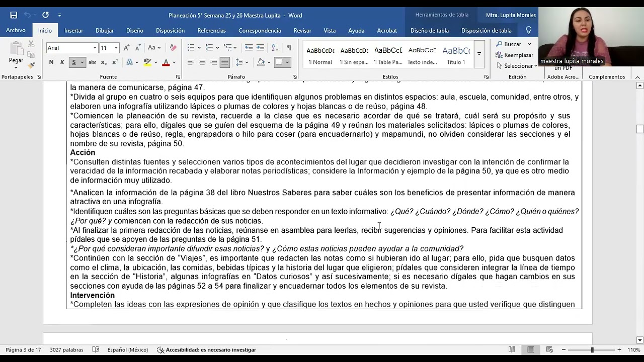Viewport: 644px width, 362px height.
Task: Apply subscript formatting
Action: (104, 62)
